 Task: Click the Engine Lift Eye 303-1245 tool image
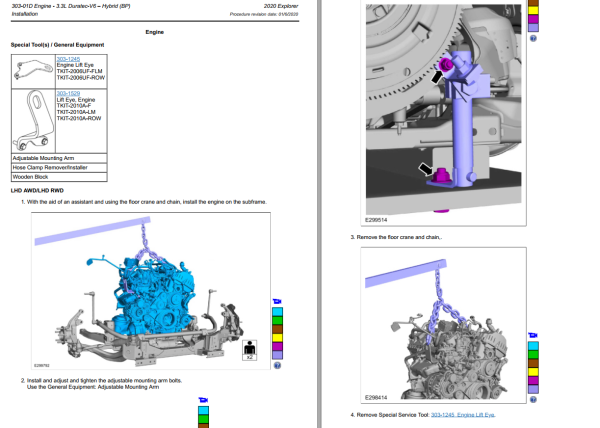tap(33, 72)
